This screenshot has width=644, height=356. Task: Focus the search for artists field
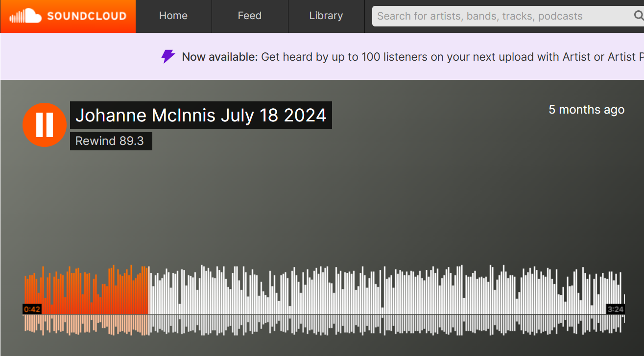coord(500,16)
